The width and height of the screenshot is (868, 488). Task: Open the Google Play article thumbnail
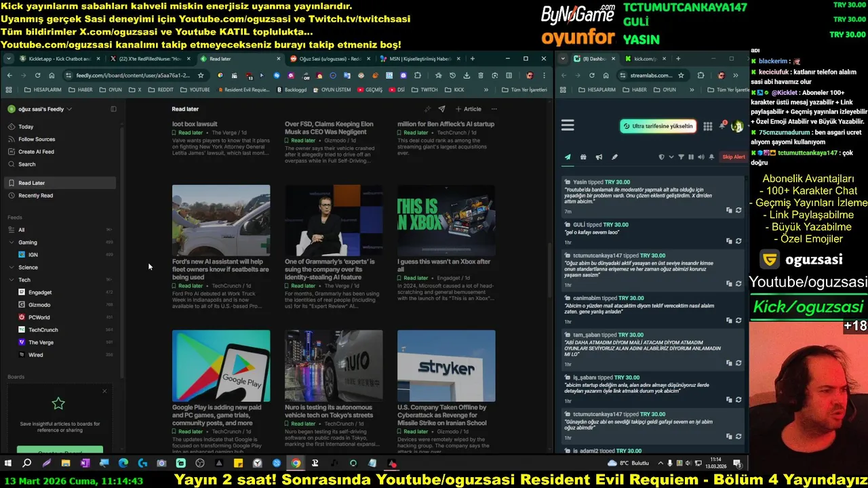coord(221,365)
